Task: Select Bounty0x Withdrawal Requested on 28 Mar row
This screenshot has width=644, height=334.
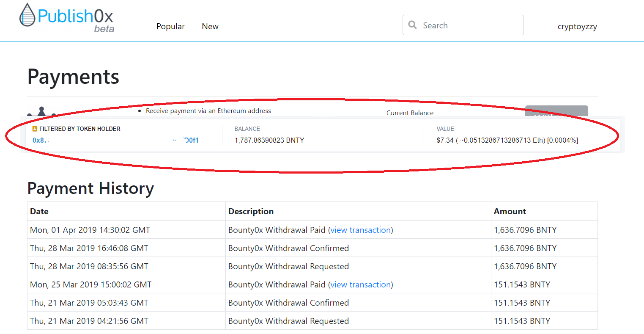Action: tap(288, 266)
